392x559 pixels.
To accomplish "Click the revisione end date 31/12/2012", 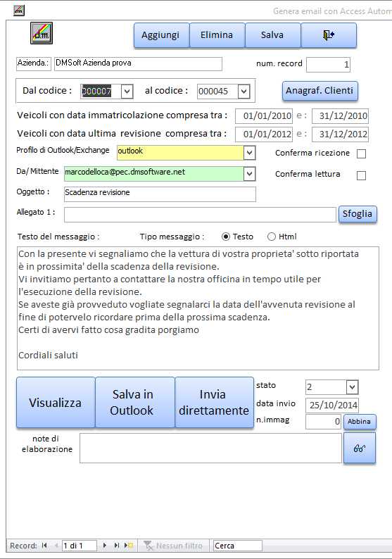I will 341,134.
